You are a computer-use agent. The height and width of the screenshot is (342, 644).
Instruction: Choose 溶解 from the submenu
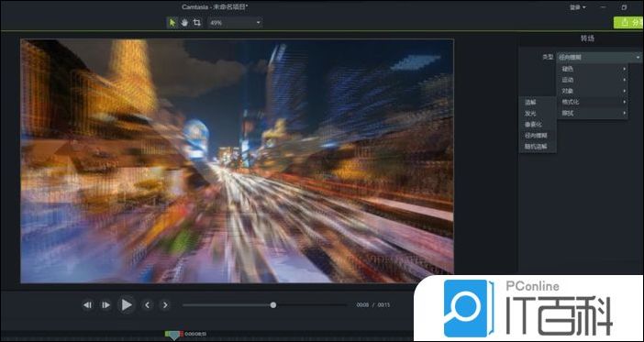(x=538, y=102)
